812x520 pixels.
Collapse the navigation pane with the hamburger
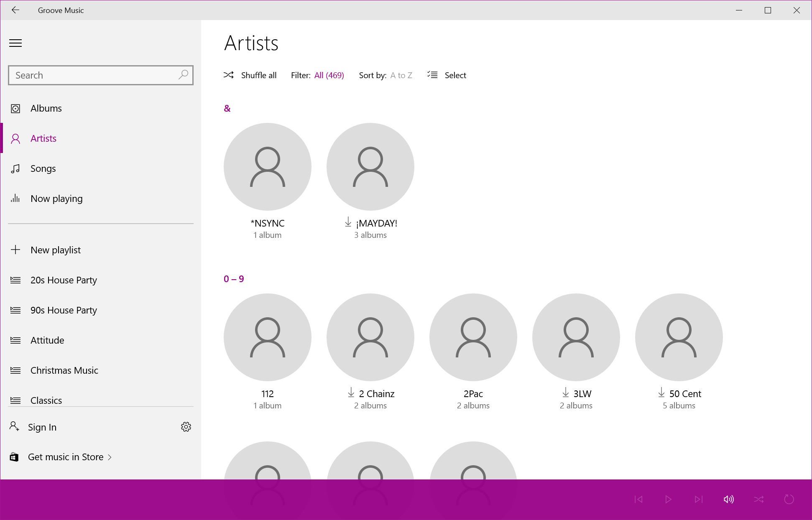pyautogui.click(x=15, y=43)
